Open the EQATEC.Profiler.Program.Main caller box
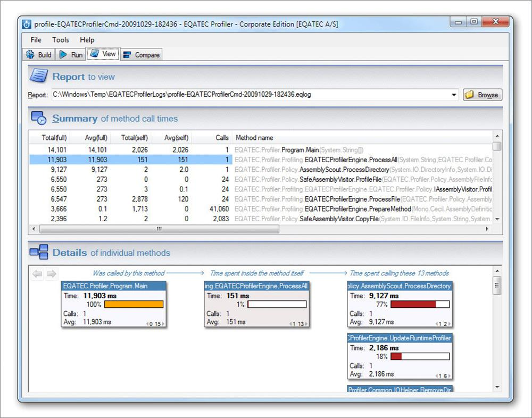The height and width of the screenshot is (418, 532). (x=114, y=304)
